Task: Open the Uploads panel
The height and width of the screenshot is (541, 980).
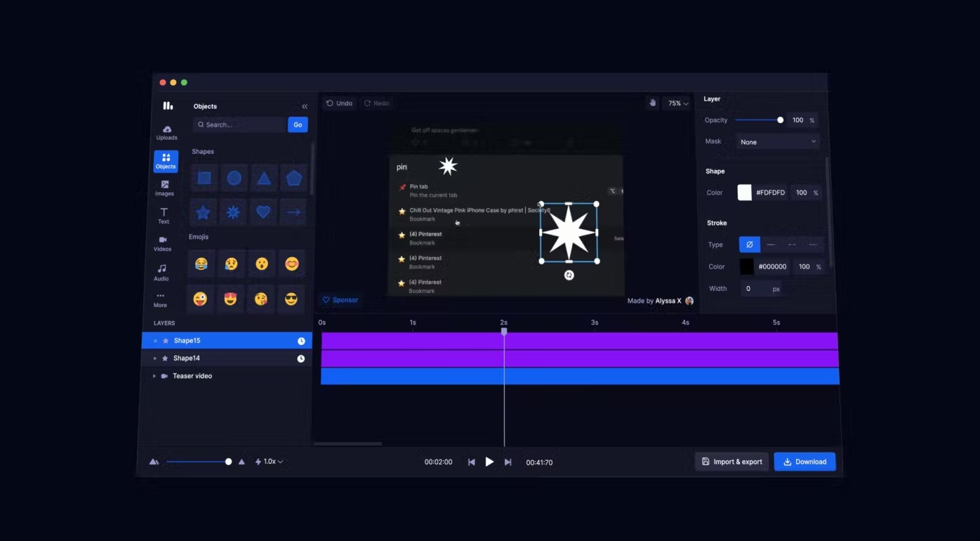Action: point(166,133)
